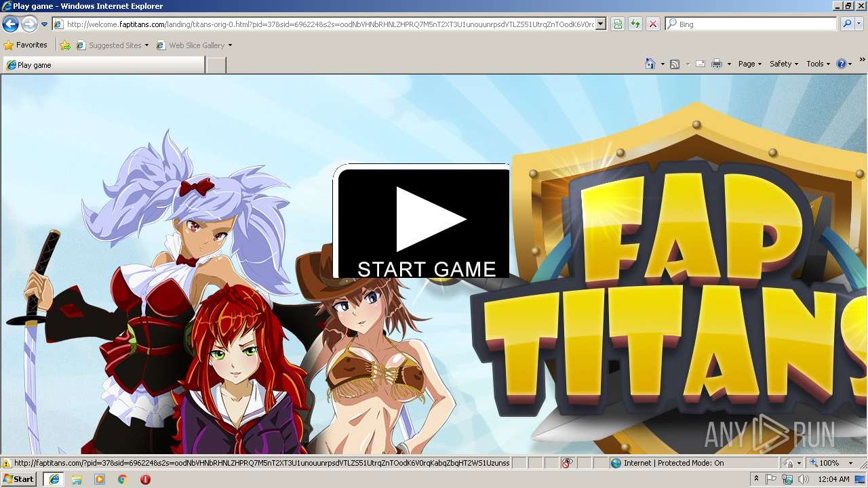Open a new blank tab
The width and height of the screenshot is (868, 488).
click(216, 65)
